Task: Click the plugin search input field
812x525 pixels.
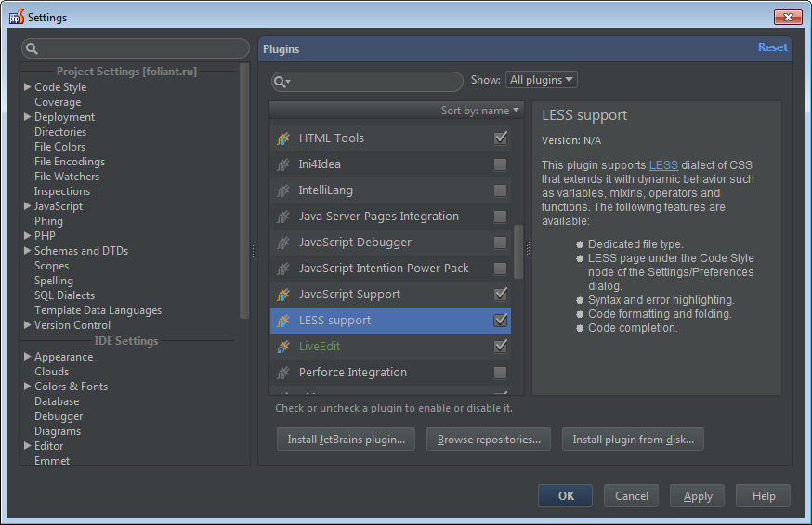Action: 376,82
